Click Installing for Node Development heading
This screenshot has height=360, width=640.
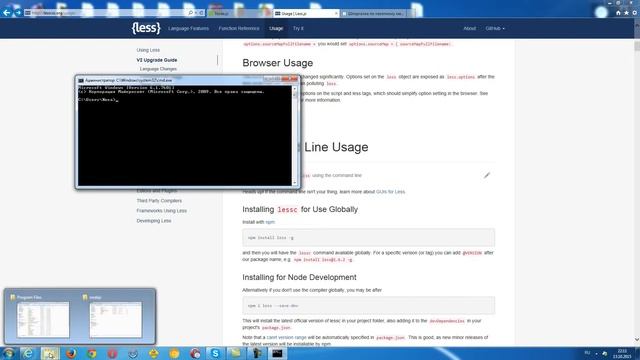pos(299,278)
